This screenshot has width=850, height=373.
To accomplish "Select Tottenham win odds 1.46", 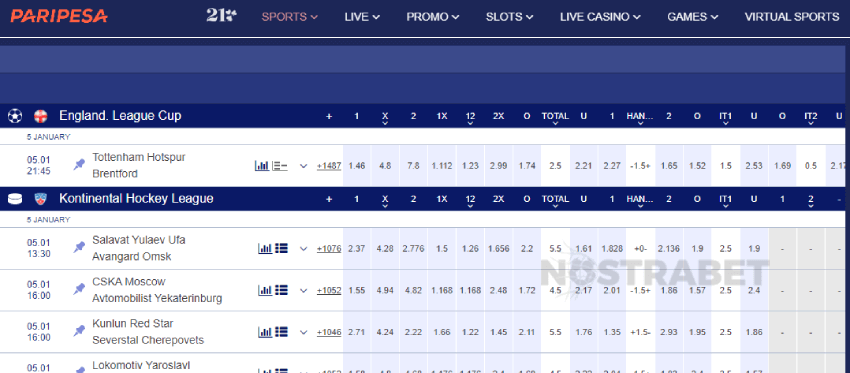I will (357, 166).
